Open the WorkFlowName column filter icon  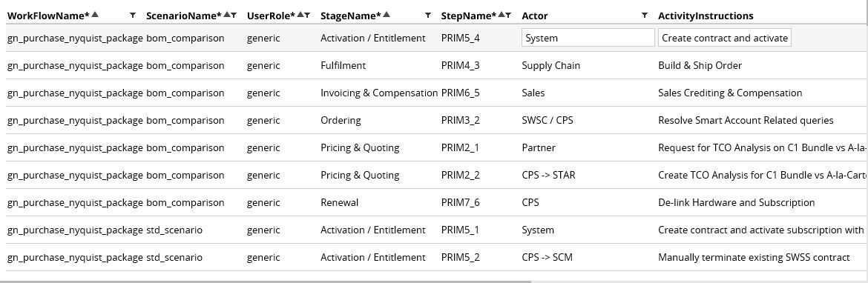click(x=132, y=16)
